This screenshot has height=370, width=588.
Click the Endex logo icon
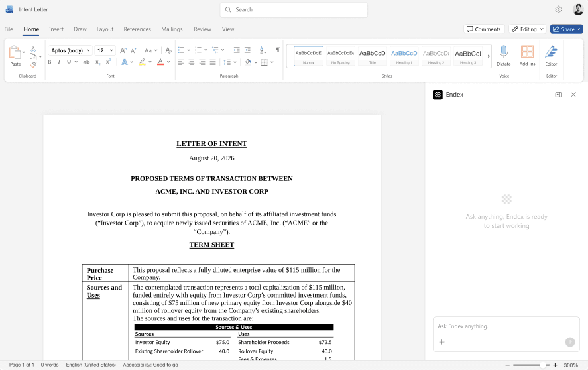[x=438, y=95]
